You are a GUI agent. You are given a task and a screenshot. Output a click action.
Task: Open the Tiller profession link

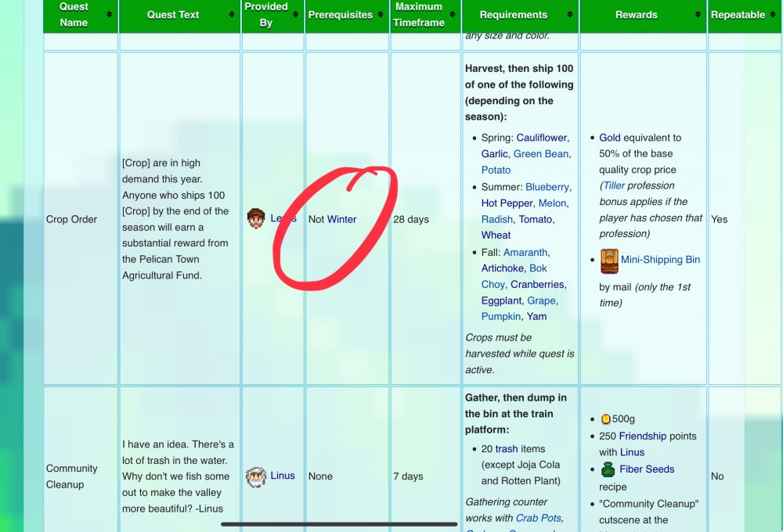(614, 185)
